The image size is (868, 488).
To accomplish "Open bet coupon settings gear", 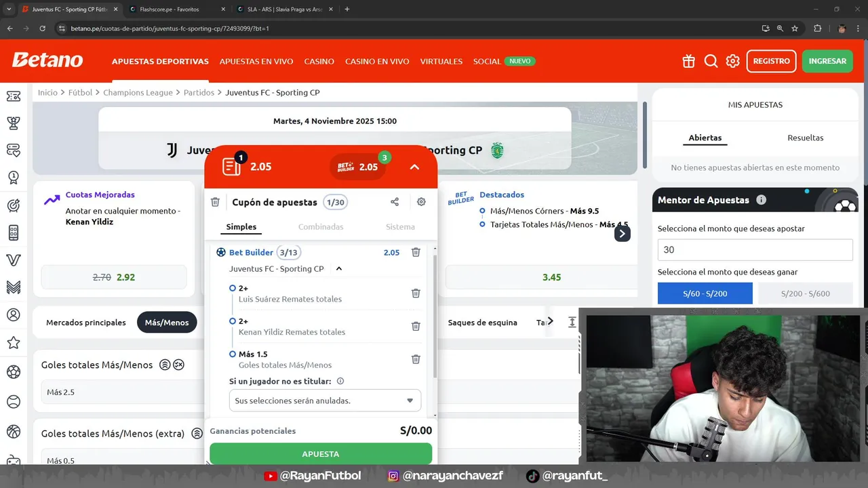I will [421, 202].
